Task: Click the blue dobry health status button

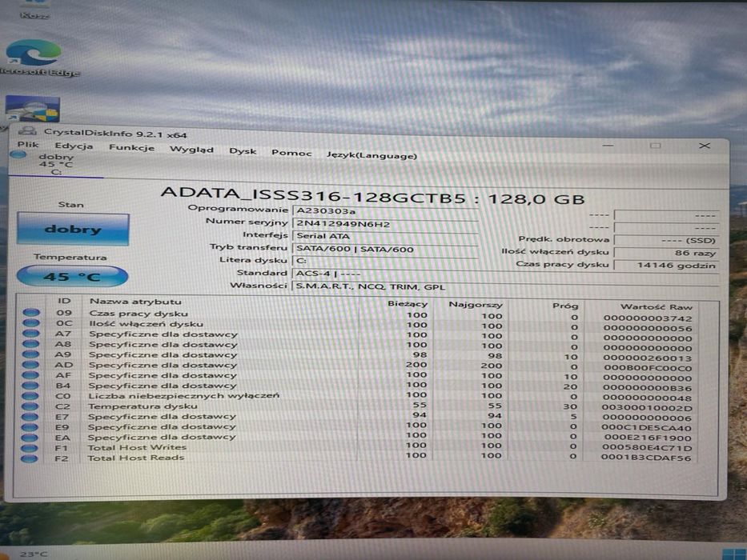Action: [x=73, y=229]
